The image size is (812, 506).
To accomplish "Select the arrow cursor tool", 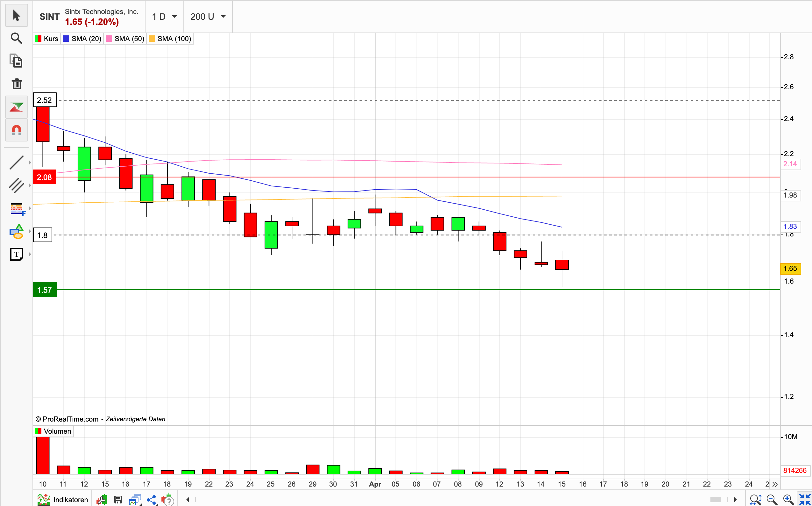I will click(x=16, y=16).
